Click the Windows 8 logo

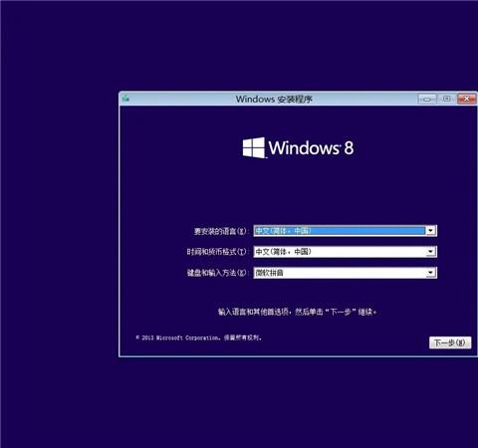click(x=298, y=147)
